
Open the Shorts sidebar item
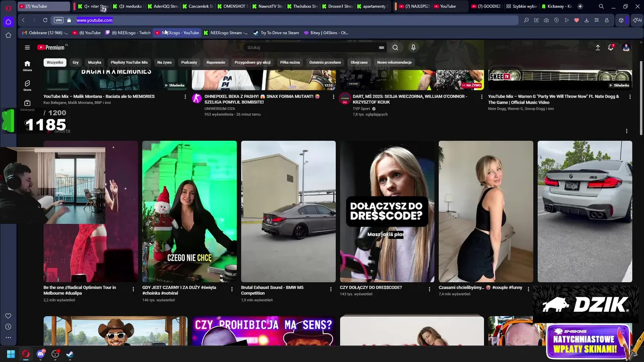27,85
